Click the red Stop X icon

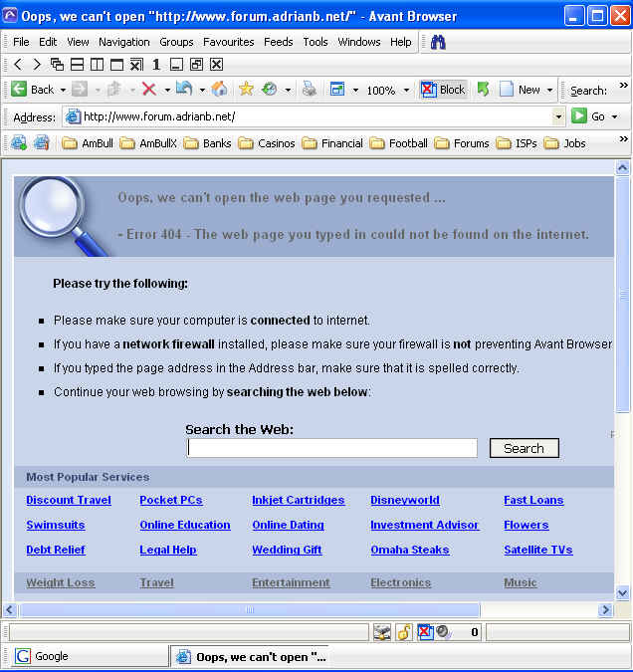coord(148,90)
